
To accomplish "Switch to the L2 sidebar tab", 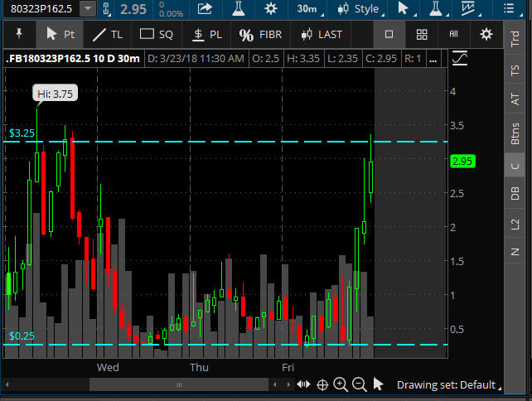I will (x=515, y=222).
